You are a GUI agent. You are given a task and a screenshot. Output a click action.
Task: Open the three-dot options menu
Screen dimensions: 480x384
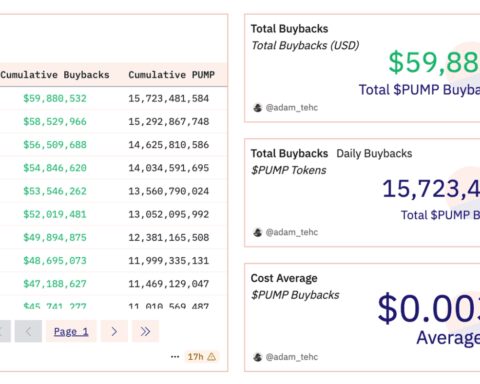point(175,357)
